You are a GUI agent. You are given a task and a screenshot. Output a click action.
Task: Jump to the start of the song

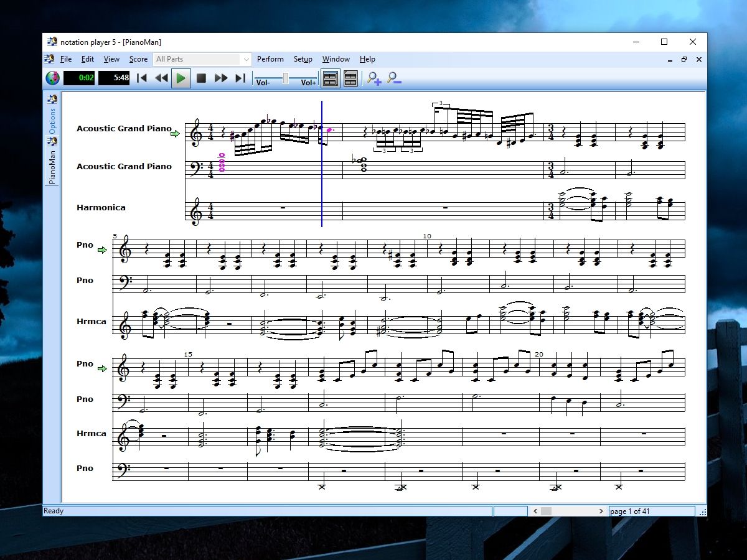point(142,78)
